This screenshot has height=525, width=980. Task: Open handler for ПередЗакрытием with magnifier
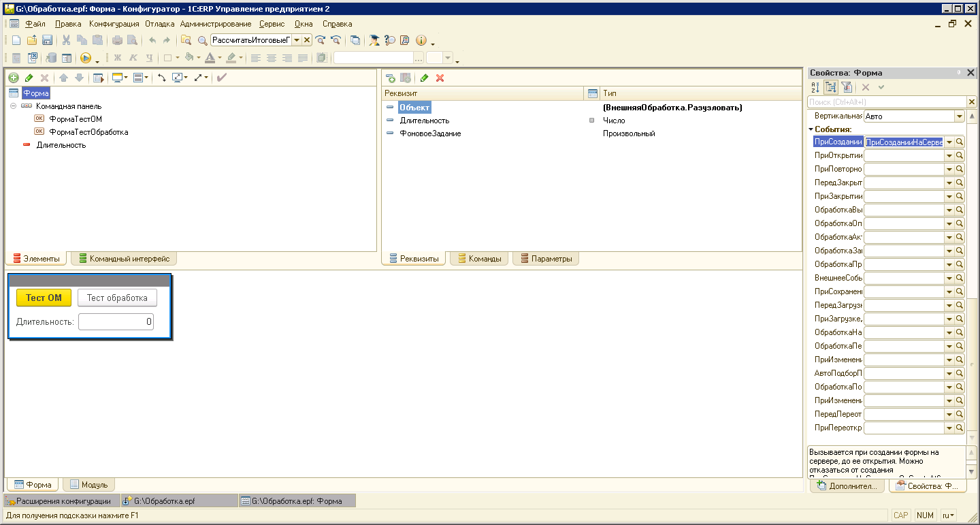960,183
